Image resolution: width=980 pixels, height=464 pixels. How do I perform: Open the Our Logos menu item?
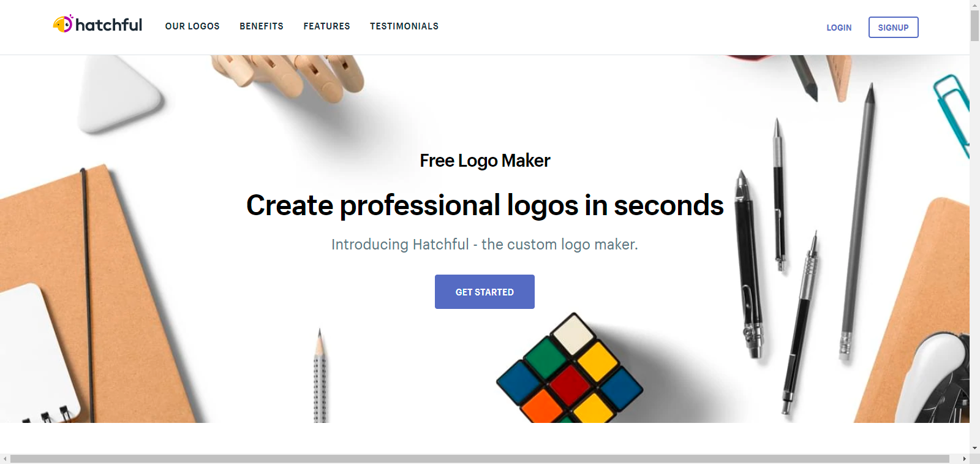coord(192,26)
